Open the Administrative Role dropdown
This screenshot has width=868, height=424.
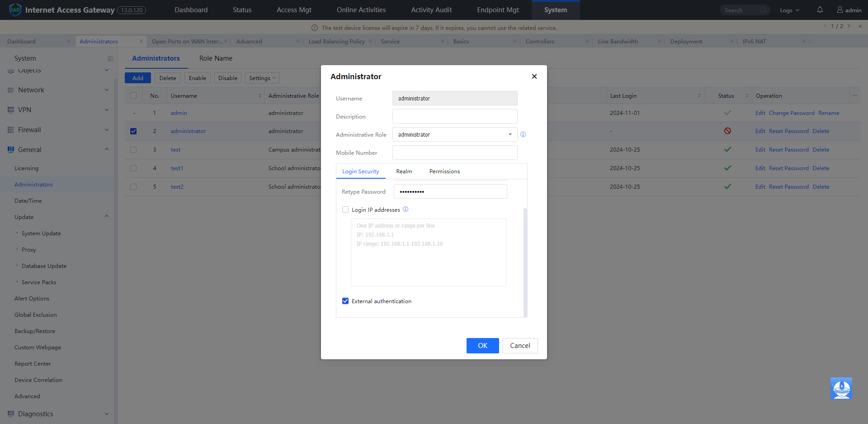pyautogui.click(x=455, y=134)
